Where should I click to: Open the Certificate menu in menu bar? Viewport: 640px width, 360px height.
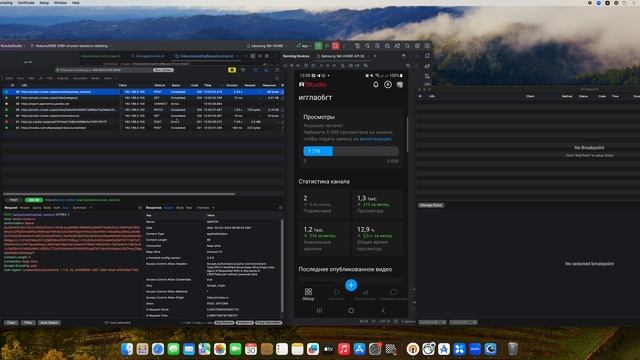click(26, 2)
